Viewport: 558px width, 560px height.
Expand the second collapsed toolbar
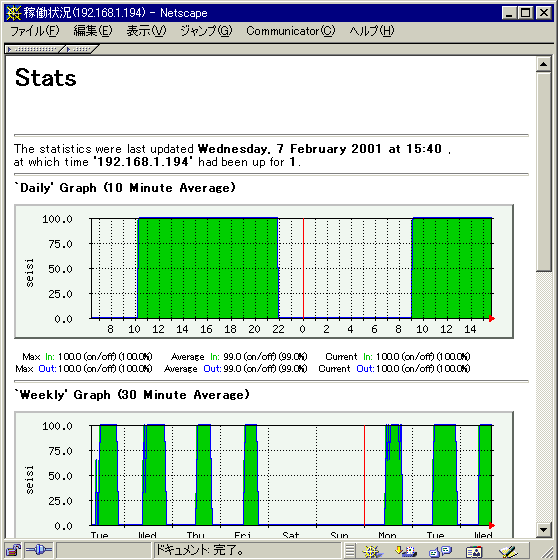pyautogui.click(x=80, y=49)
